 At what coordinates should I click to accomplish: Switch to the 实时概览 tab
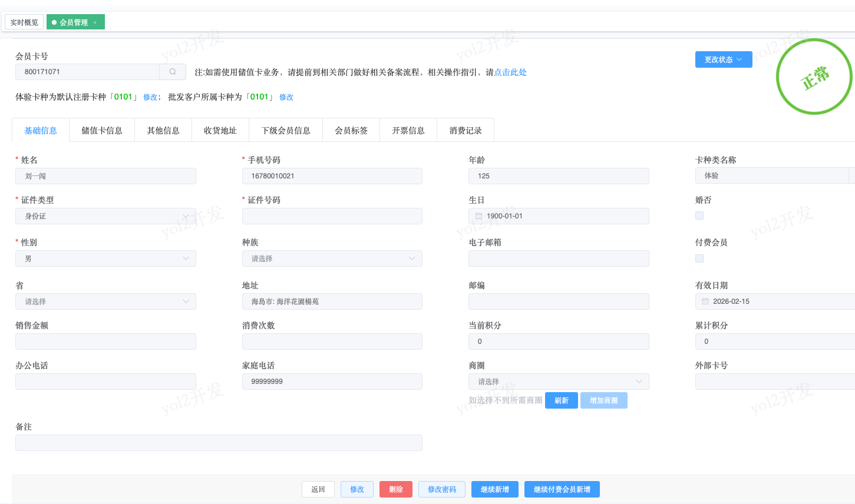[x=24, y=22]
